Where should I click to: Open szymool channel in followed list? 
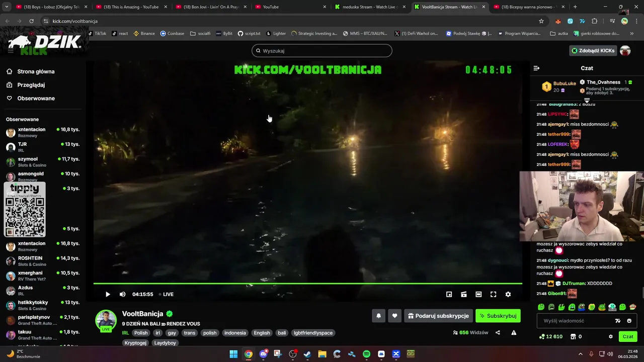43,161
